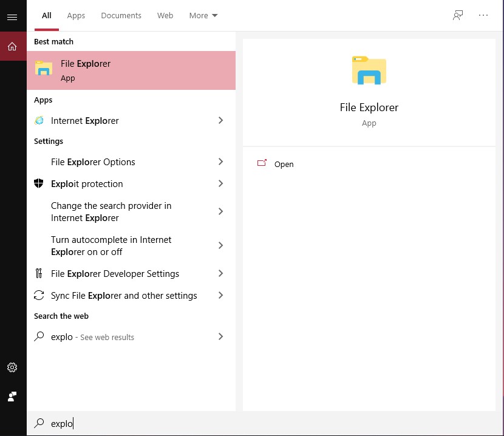This screenshot has height=436, width=504.
Task: Switch to the Web tab
Action: (x=165, y=15)
